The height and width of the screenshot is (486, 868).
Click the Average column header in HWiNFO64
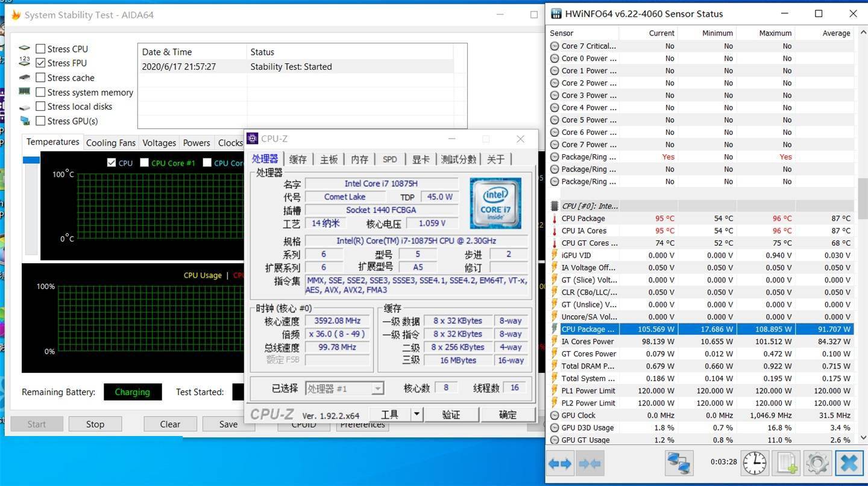point(825,33)
